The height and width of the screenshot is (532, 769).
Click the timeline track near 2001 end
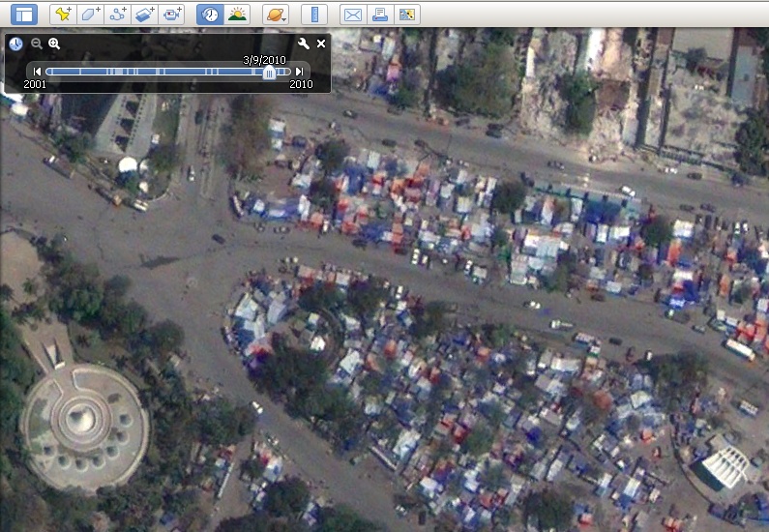click(52, 72)
